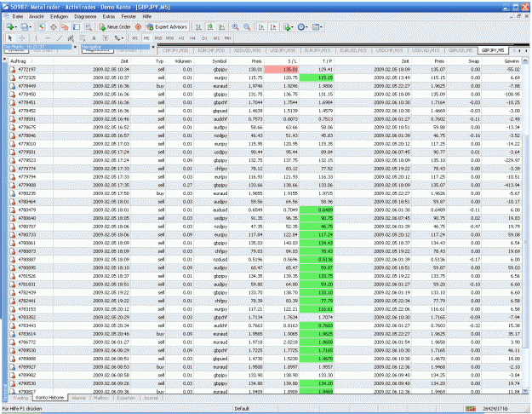Set timeframe to M15
532x414 pixels.
pyautogui.click(x=158, y=38)
